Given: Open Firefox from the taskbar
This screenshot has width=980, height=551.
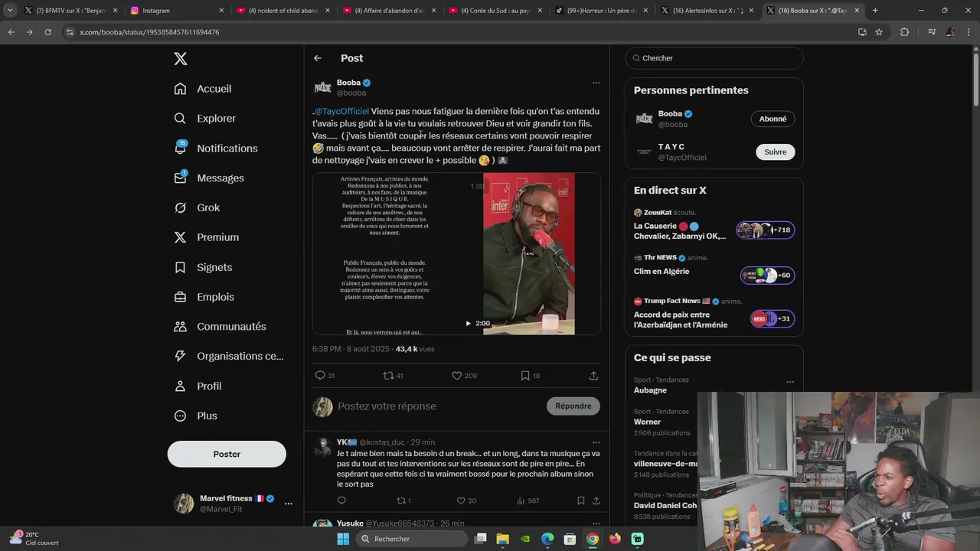Looking at the screenshot, I should 615,539.
